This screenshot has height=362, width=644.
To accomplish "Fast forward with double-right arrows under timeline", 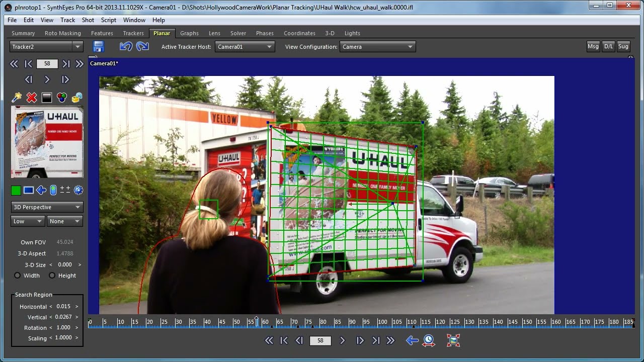I will pyautogui.click(x=390, y=340).
